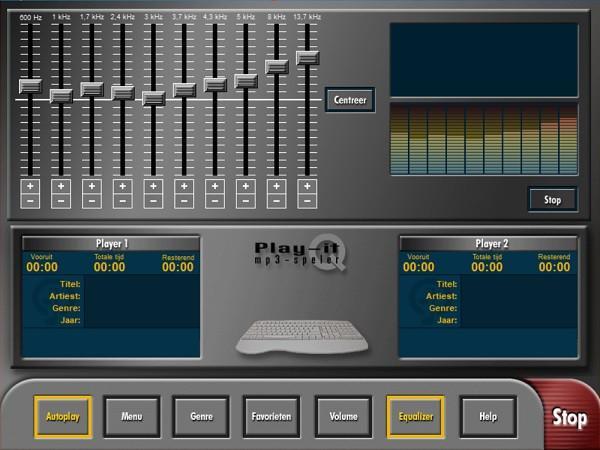Screen dimensions: 600x450
Task: Click the Jaar field in Player 1
Action: pos(142,320)
